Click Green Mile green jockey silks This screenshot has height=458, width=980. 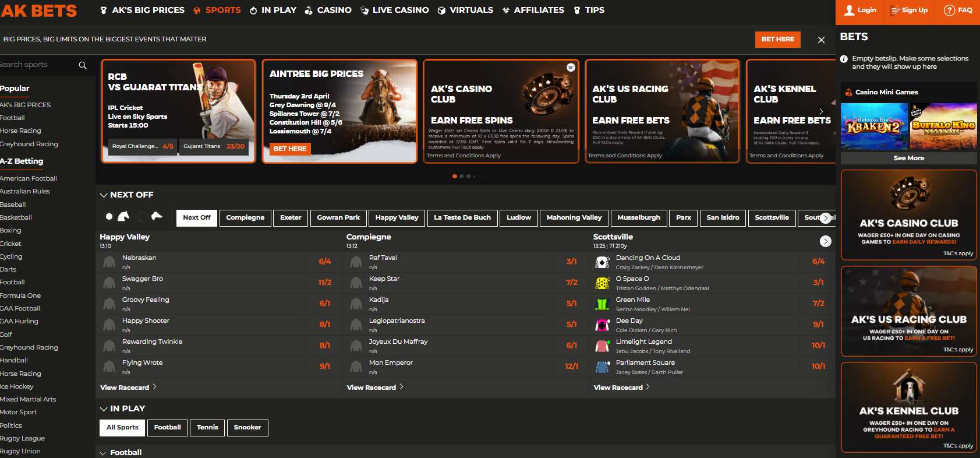click(602, 304)
